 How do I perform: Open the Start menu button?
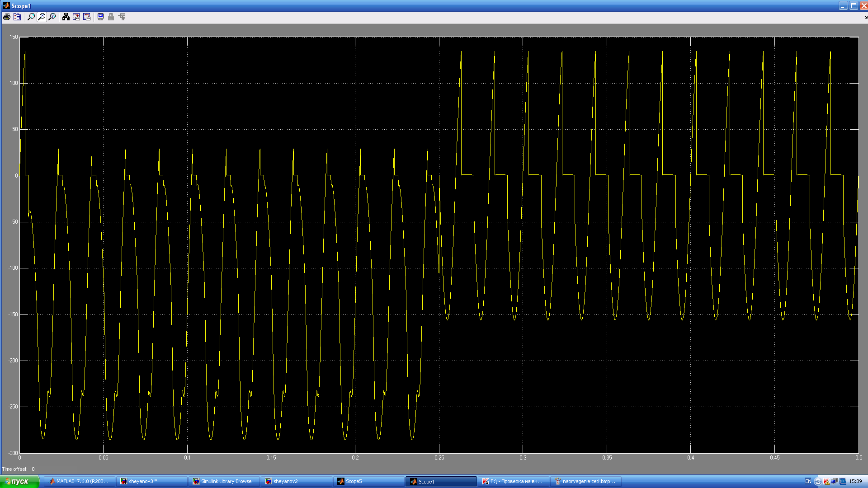point(19,481)
